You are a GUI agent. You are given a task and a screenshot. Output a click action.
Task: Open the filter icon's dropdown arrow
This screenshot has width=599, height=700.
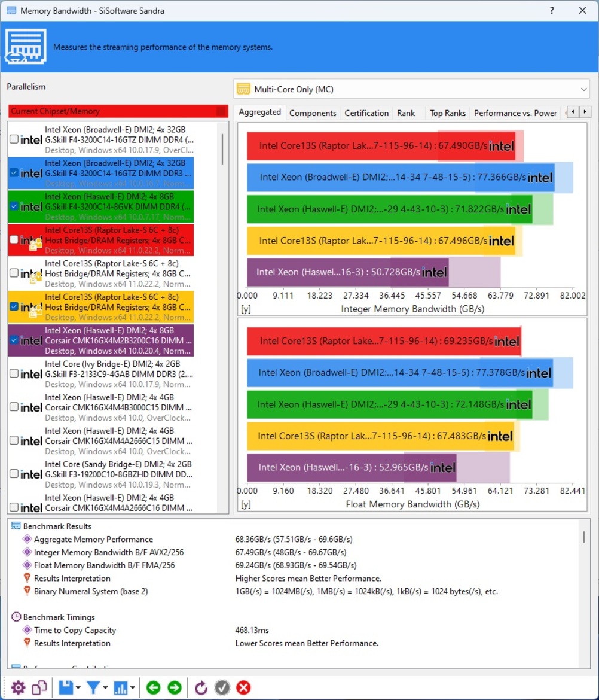pyautogui.click(x=105, y=687)
